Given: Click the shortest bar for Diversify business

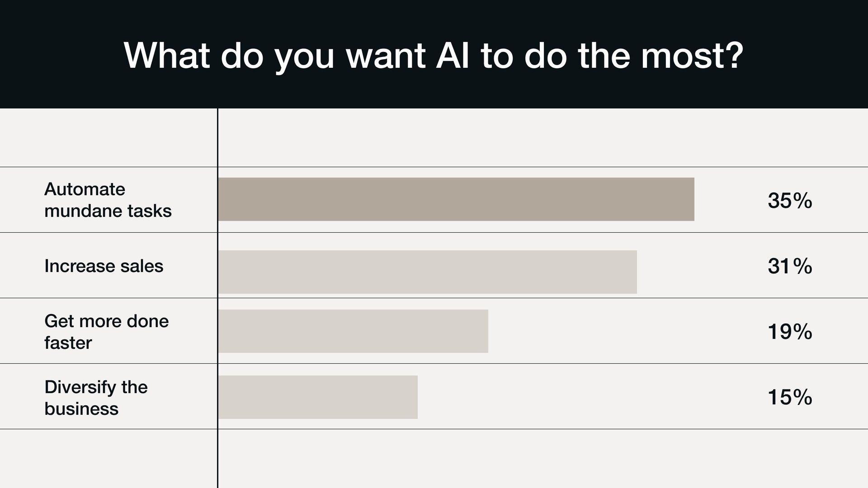Looking at the screenshot, I should point(317,397).
